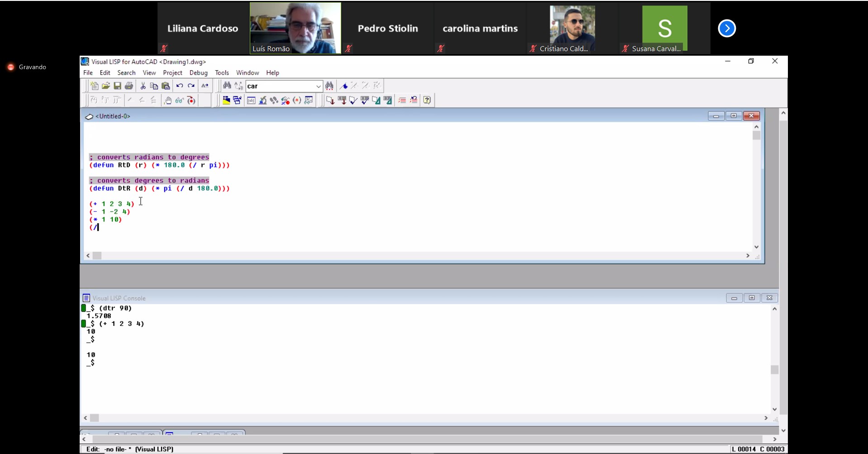
Task: Click Find Toolbar String binoculars icon
Action: coord(329,86)
